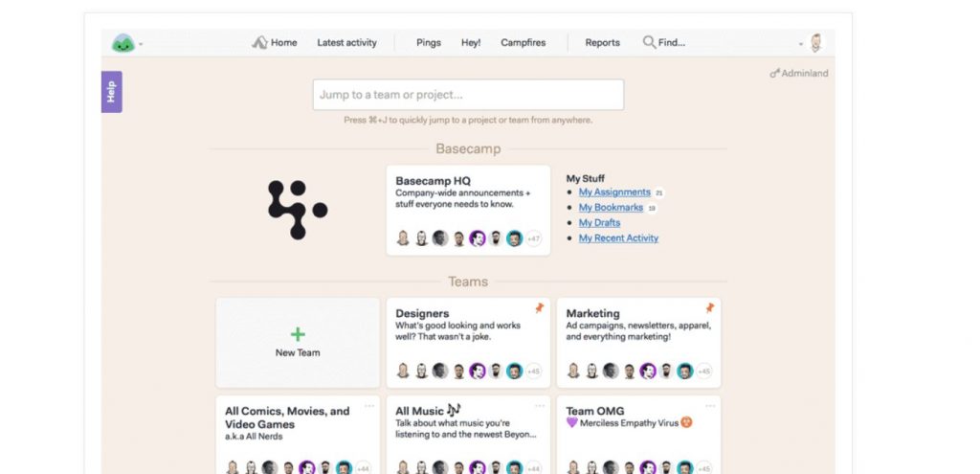The height and width of the screenshot is (474, 980).
Task: Go to Home in the top navigation
Action: click(275, 42)
